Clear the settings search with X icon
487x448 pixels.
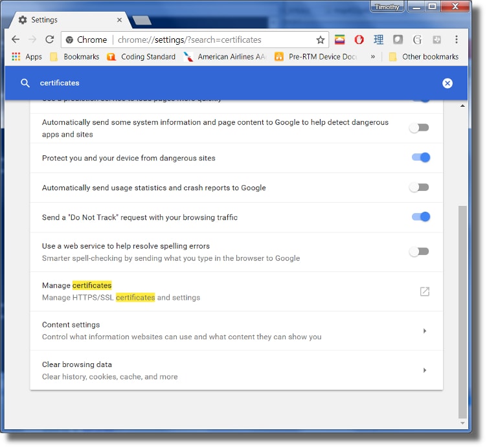click(x=447, y=83)
